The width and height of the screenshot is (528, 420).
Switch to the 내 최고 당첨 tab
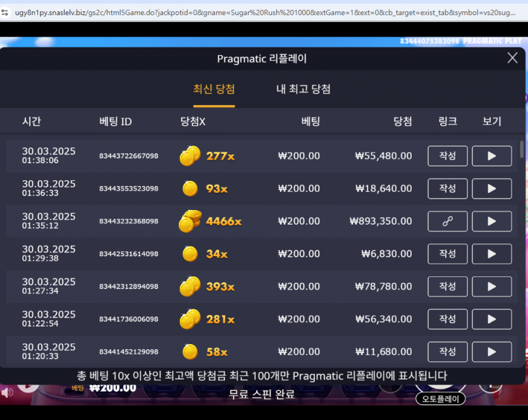point(304,89)
